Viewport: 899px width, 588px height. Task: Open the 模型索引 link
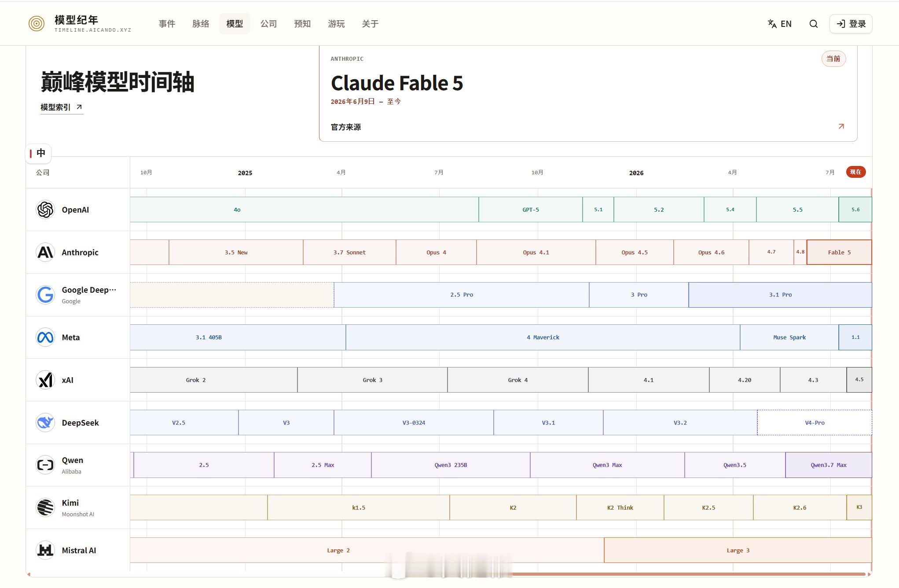coord(62,107)
